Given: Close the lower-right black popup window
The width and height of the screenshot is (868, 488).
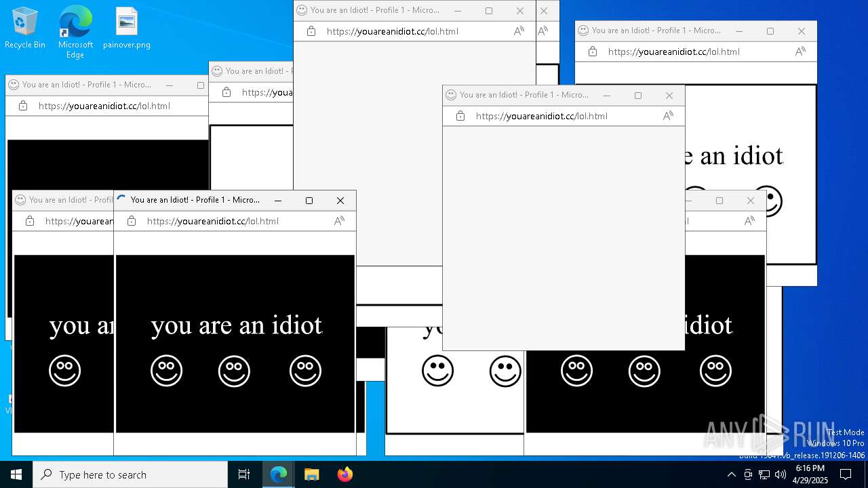Looking at the screenshot, I should pyautogui.click(x=751, y=201).
